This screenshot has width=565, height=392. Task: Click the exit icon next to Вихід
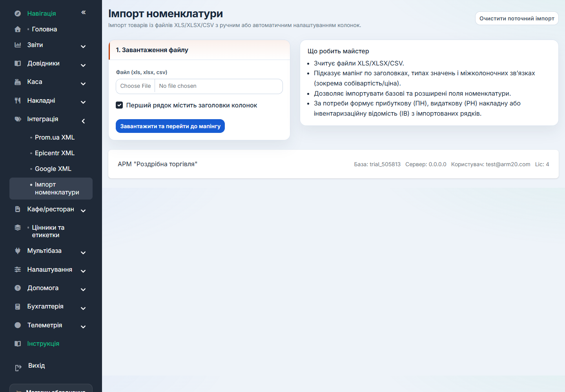click(18, 368)
